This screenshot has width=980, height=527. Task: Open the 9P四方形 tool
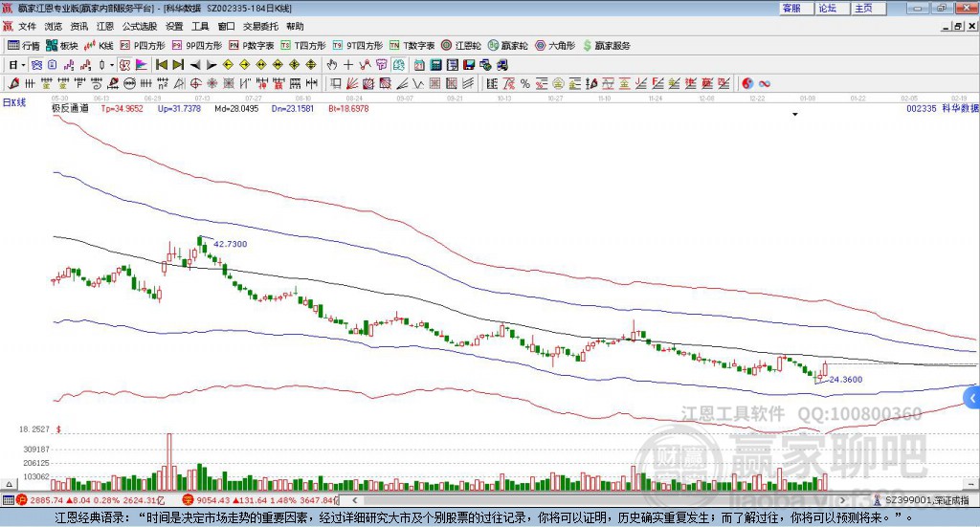pos(196,46)
